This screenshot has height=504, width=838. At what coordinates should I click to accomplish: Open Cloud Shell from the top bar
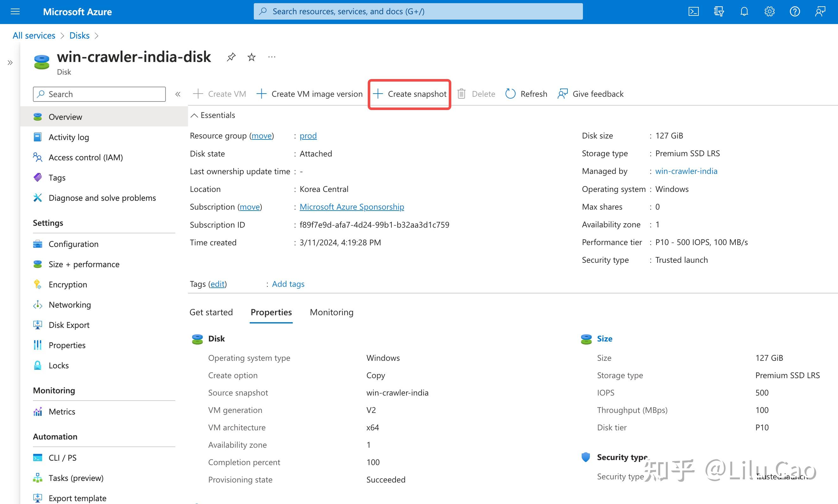(694, 12)
